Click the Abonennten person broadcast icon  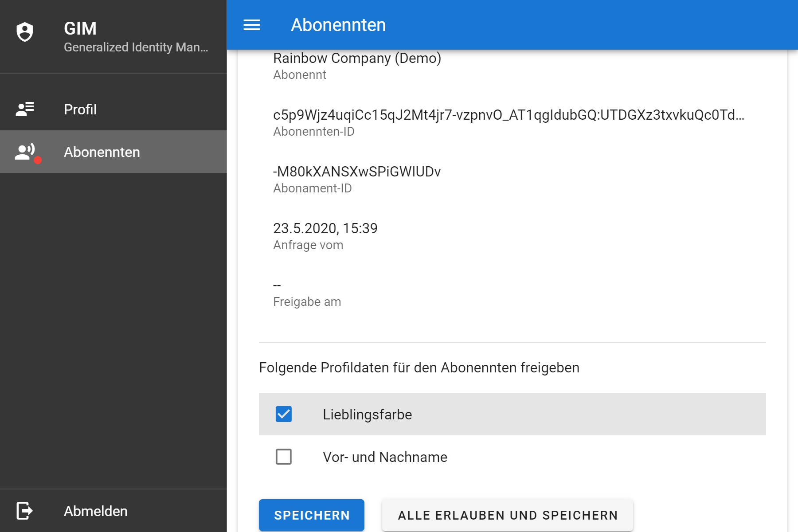pyautogui.click(x=24, y=152)
